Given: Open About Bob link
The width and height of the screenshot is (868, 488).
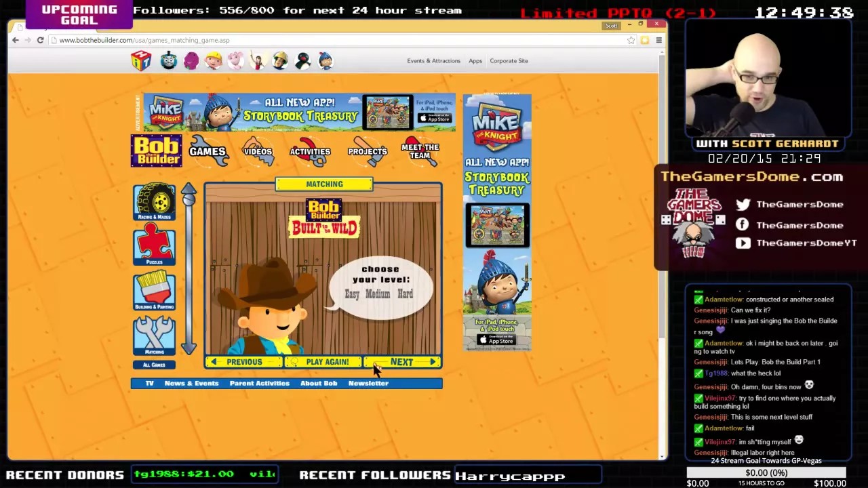Looking at the screenshot, I should (319, 383).
